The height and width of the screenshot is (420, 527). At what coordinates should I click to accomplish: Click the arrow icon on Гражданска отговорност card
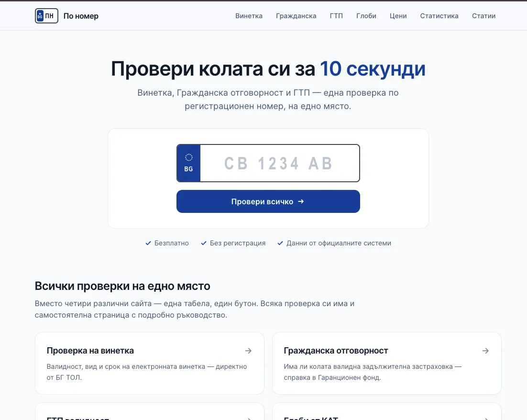(486, 351)
